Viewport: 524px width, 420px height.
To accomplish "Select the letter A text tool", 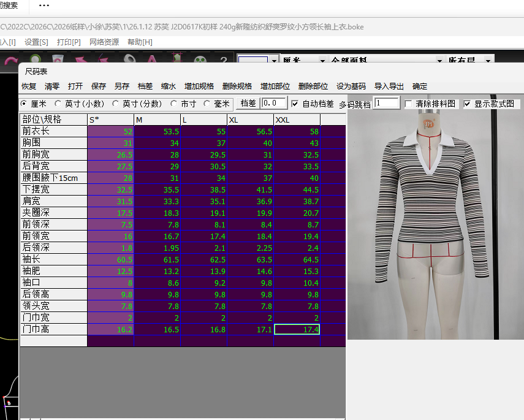I will pos(153,59).
